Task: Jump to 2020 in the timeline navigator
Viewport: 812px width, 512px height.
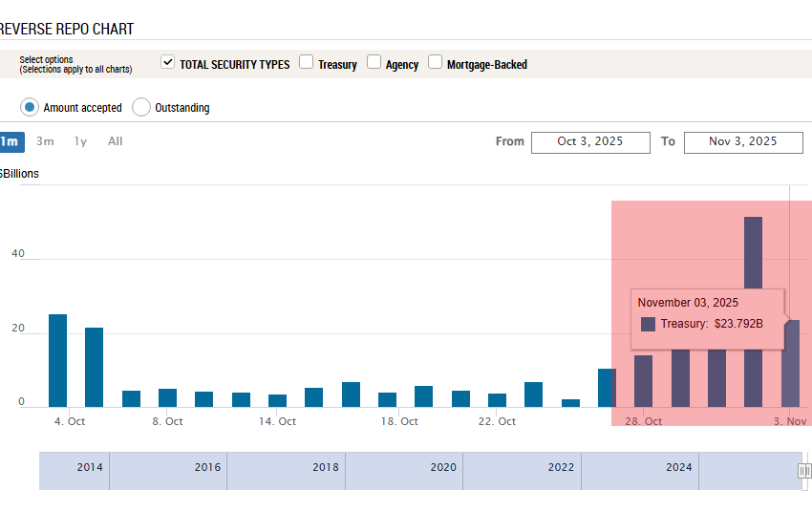Action: click(443, 468)
